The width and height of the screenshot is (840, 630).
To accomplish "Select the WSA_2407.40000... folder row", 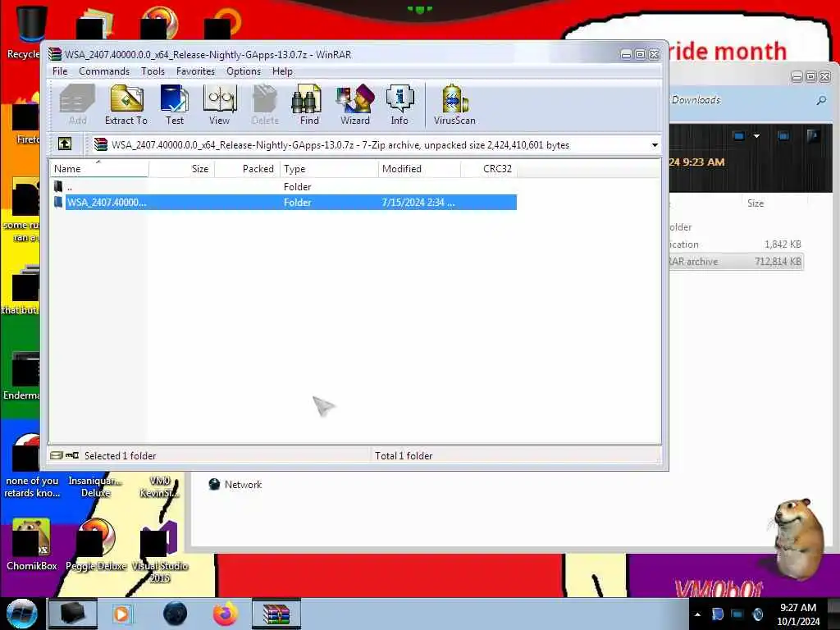I will tap(284, 203).
